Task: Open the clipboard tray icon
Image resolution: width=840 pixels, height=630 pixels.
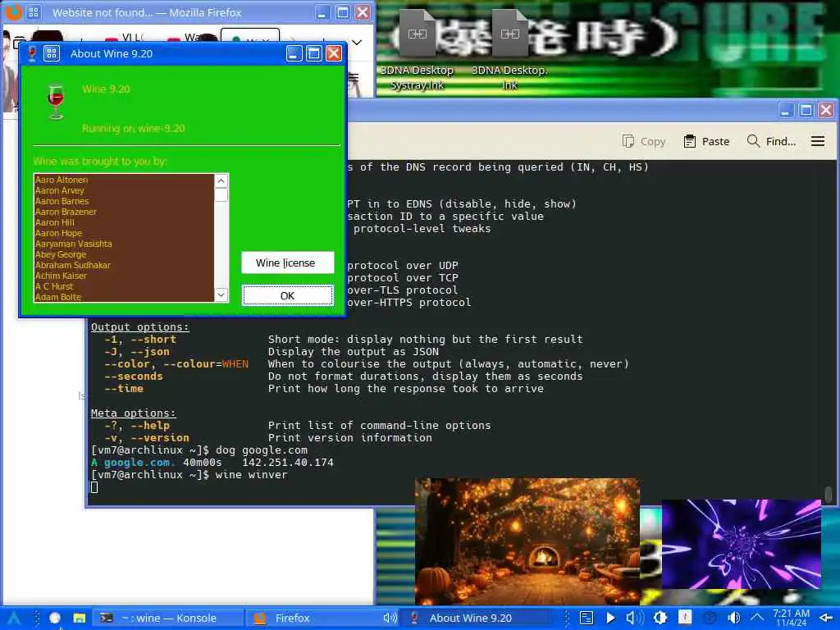Action: (x=587, y=619)
